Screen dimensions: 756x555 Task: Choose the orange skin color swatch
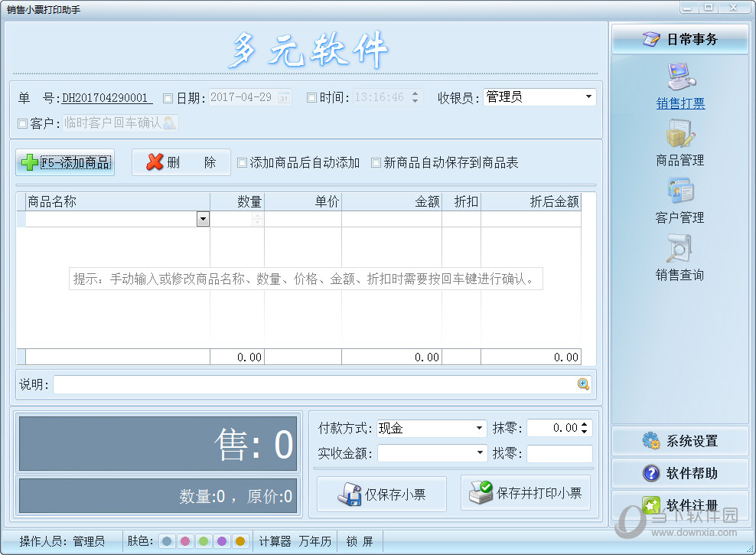[x=240, y=541]
